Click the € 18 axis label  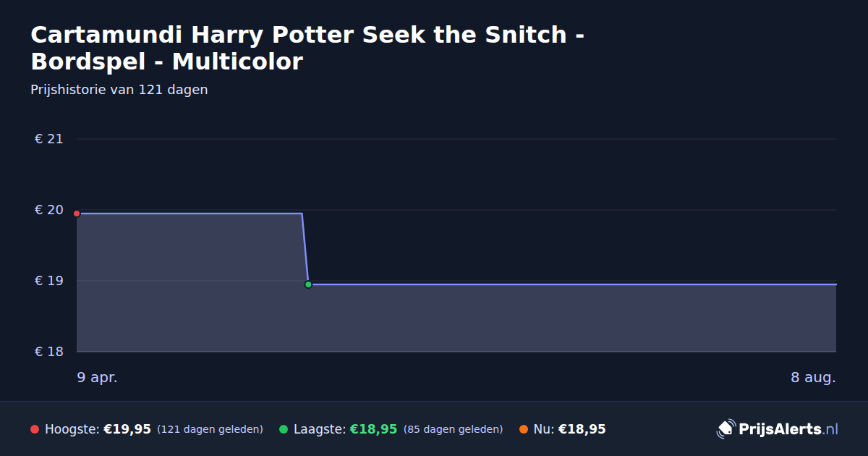48,352
